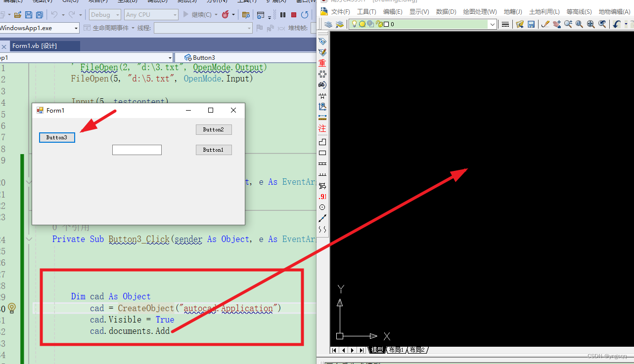Click the diagonal line tool in CASS sidebar
This screenshot has height=364, width=634.
click(322, 218)
